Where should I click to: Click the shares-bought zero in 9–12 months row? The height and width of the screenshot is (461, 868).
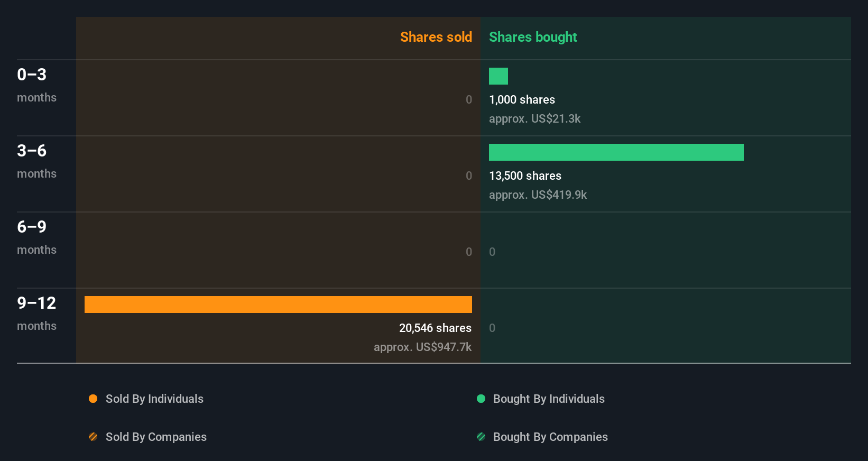492,328
